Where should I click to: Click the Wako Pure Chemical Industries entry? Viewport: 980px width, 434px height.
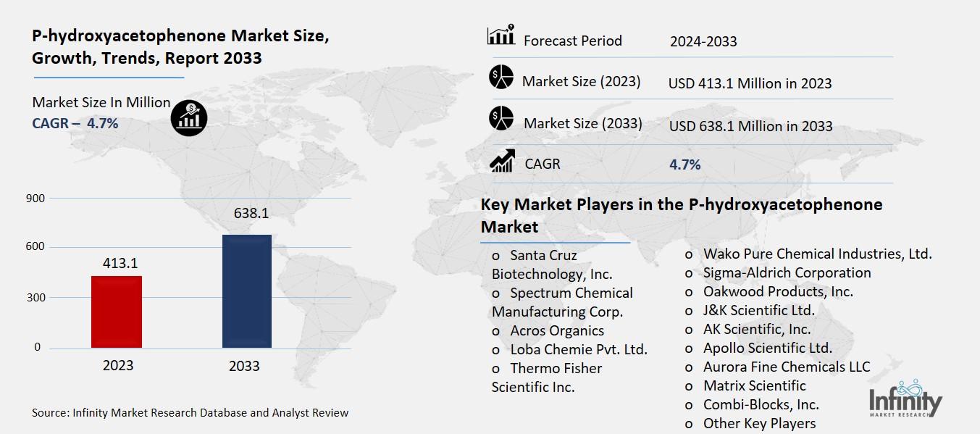click(x=817, y=254)
